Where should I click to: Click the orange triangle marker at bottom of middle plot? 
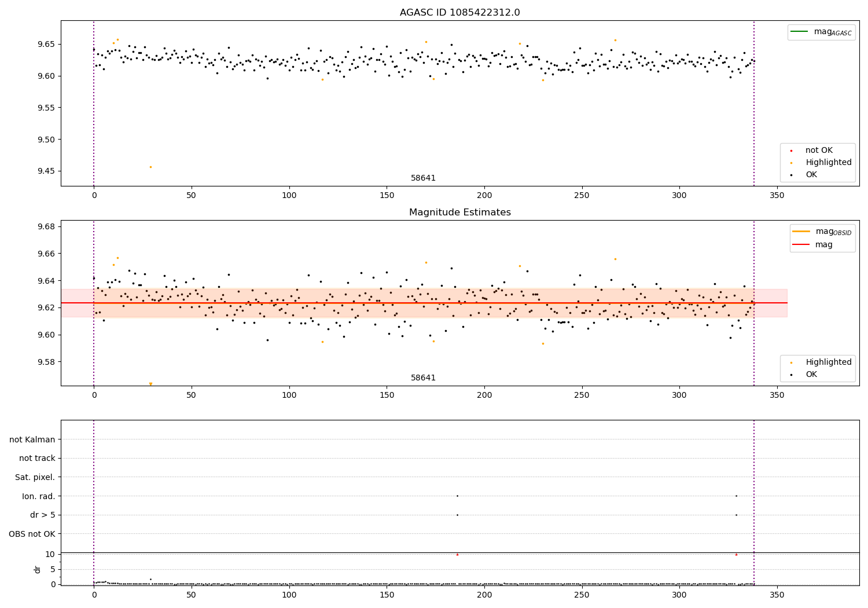[x=150, y=384]
